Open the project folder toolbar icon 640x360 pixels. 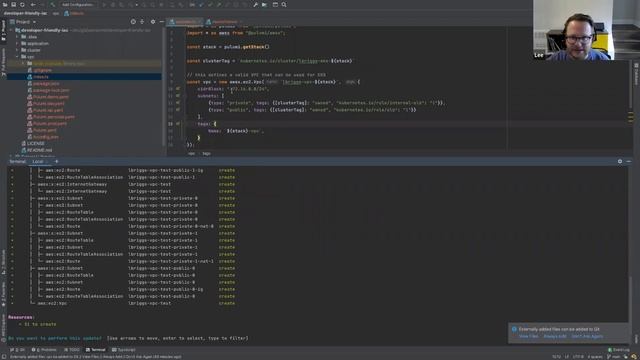5,4
